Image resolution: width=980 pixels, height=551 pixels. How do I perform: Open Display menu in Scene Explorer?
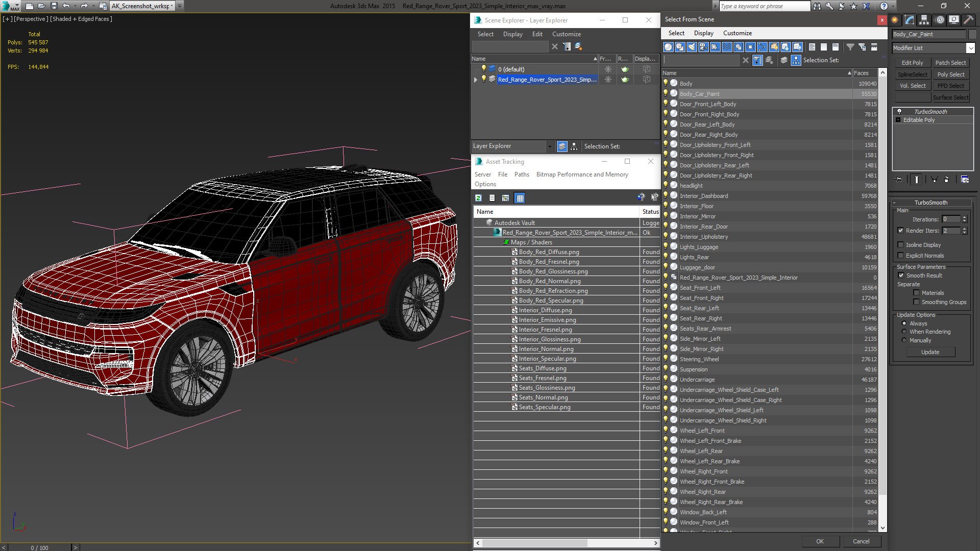[512, 34]
